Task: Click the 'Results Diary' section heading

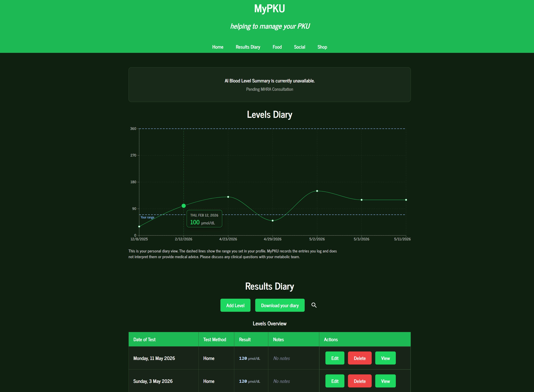Action: click(269, 286)
